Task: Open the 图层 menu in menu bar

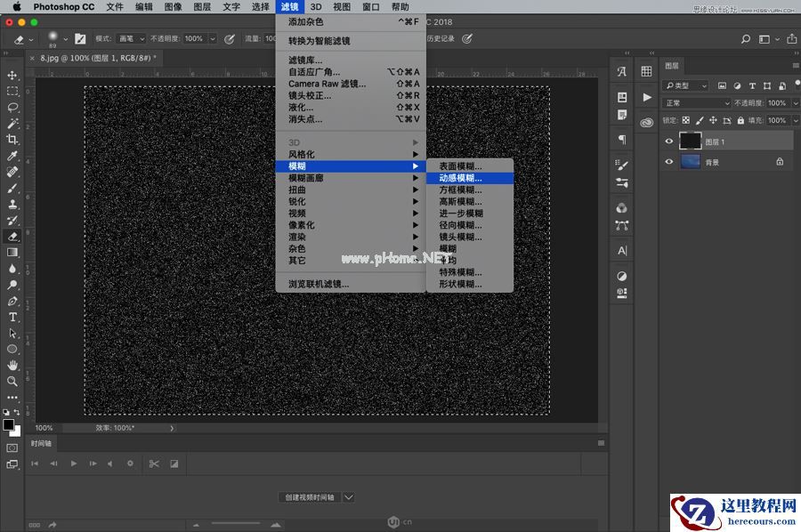Action: (202, 6)
